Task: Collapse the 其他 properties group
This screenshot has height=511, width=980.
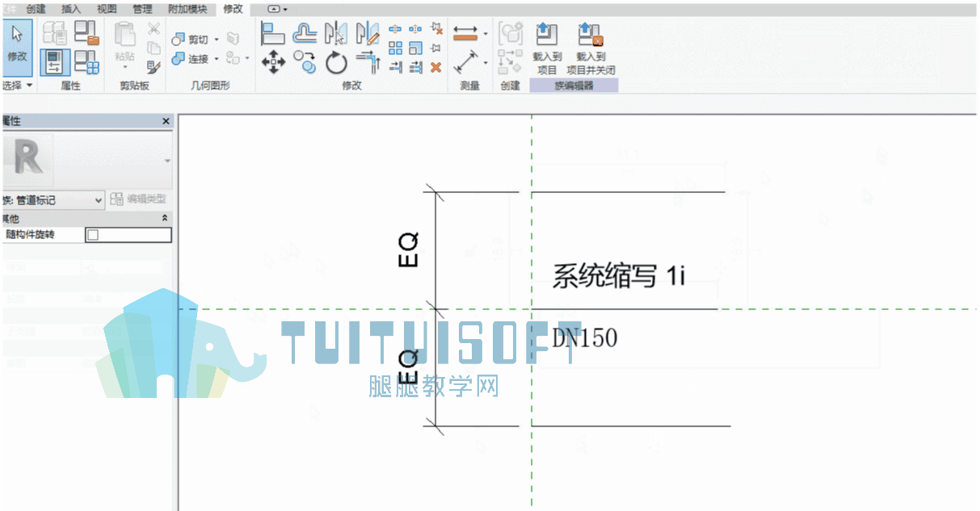Action: (166, 219)
